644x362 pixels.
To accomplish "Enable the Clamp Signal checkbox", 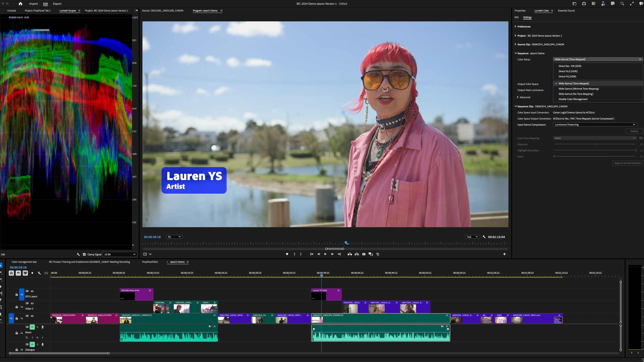I will pyautogui.click(x=84, y=254).
